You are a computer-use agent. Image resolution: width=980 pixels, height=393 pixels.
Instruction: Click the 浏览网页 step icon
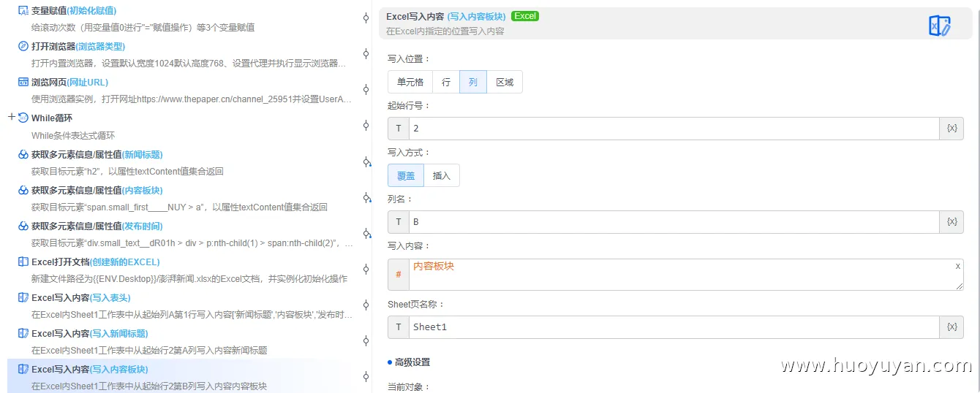pos(23,82)
